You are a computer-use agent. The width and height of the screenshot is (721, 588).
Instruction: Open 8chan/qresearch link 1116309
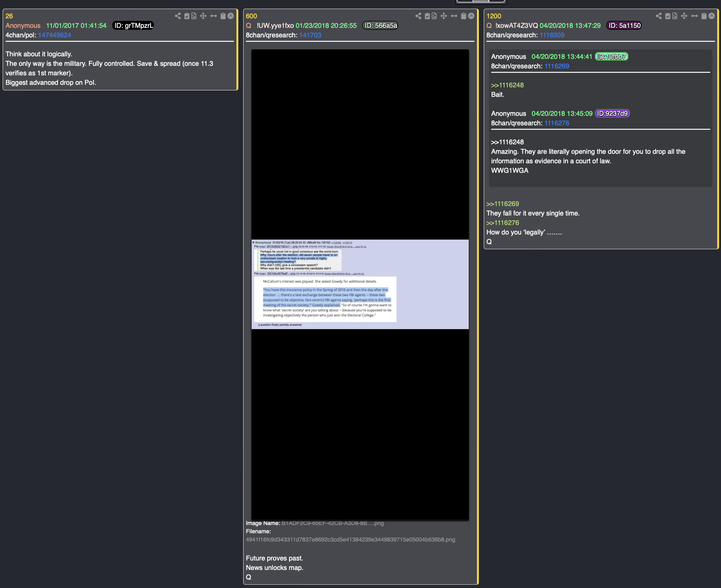[x=552, y=35]
